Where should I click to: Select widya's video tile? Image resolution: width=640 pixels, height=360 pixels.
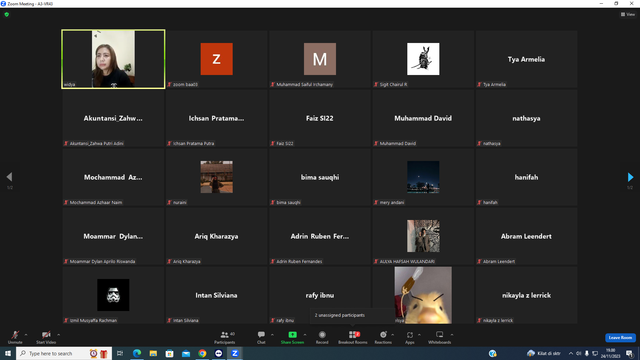113,59
